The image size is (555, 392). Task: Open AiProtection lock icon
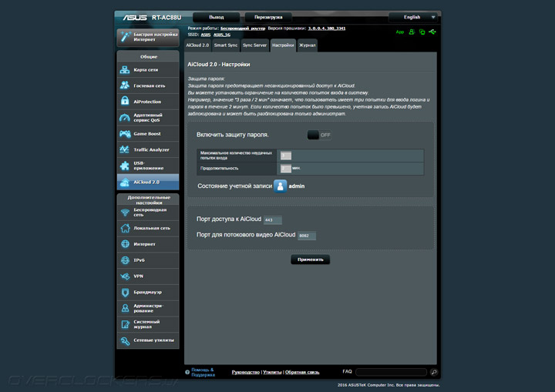tap(125, 101)
